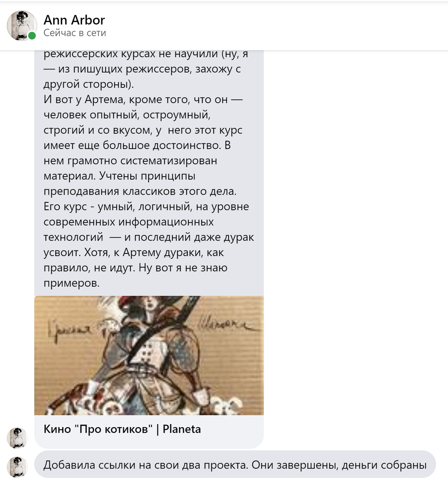This screenshot has height=488, width=448.
Task: Click the word "Planeta" in link title
Action: [x=182, y=429]
